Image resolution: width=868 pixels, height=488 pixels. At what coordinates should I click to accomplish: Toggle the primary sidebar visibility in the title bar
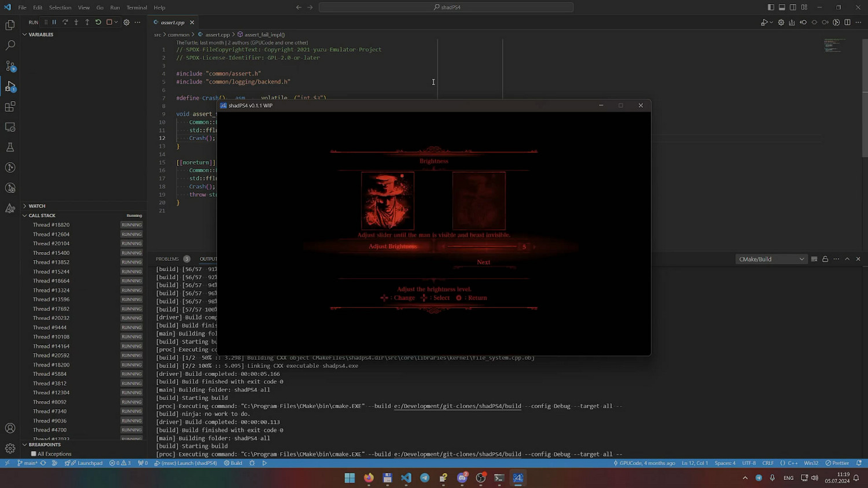pyautogui.click(x=771, y=8)
